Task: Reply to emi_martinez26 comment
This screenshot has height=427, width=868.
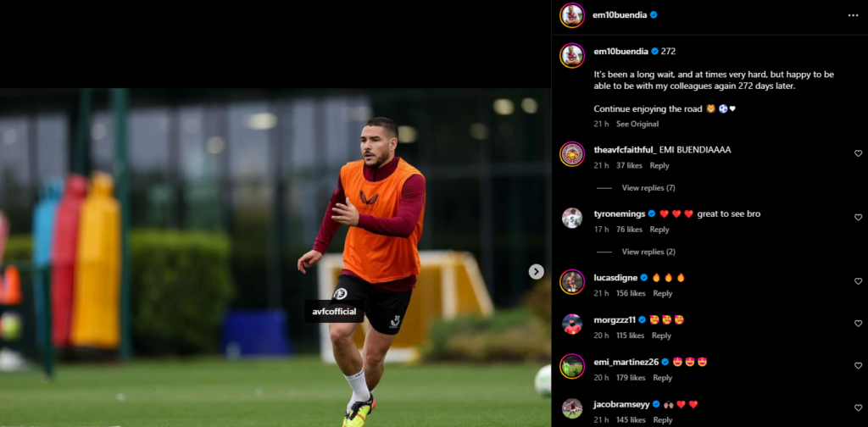Action: pos(663,378)
